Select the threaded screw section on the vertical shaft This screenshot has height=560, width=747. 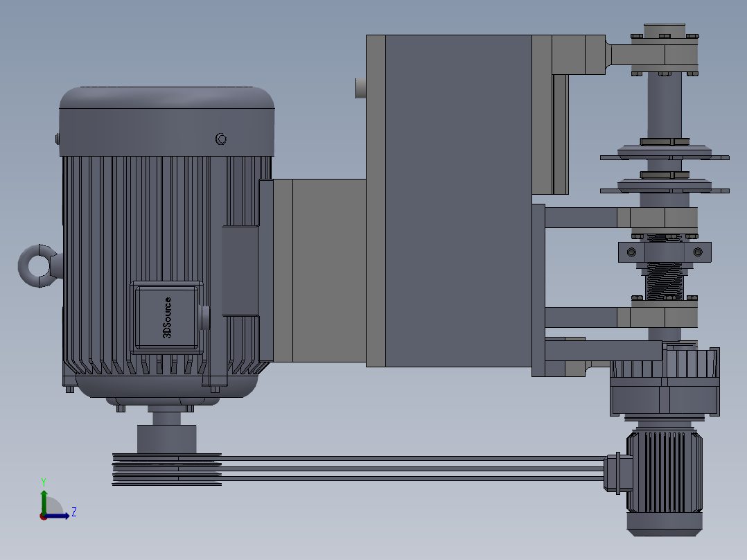(664, 281)
